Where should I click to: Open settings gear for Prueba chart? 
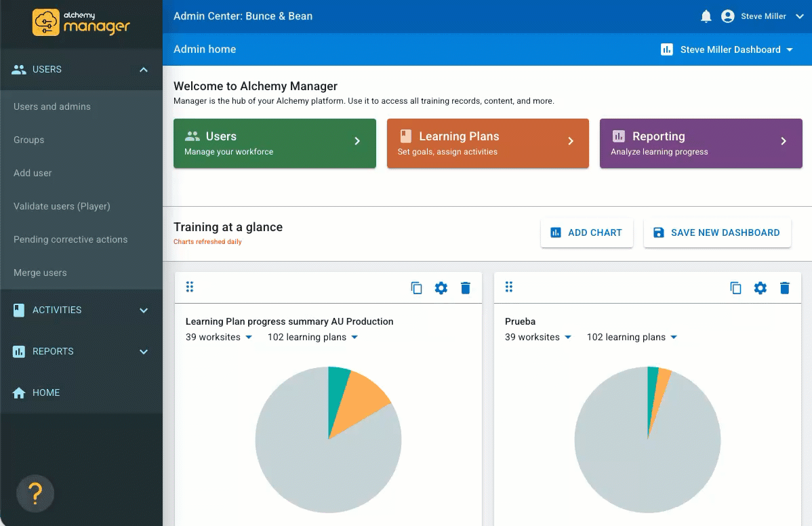pyautogui.click(x=760, y=288)
